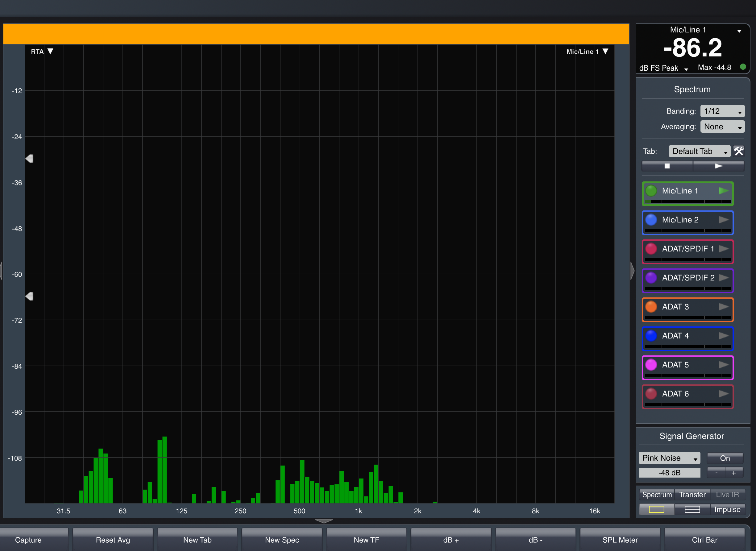This screenshot has height=551, width=756.
Task: Click the Capture button
Action: (x=28, y=540)
